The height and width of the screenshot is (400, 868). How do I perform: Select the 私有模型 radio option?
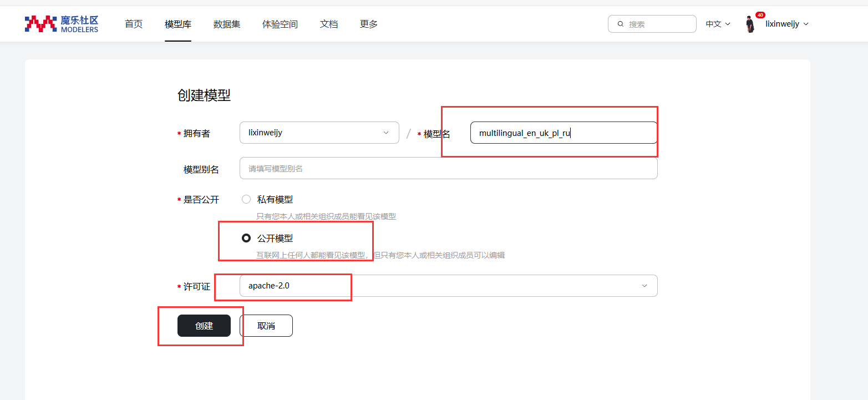click(x=246, y=200)
